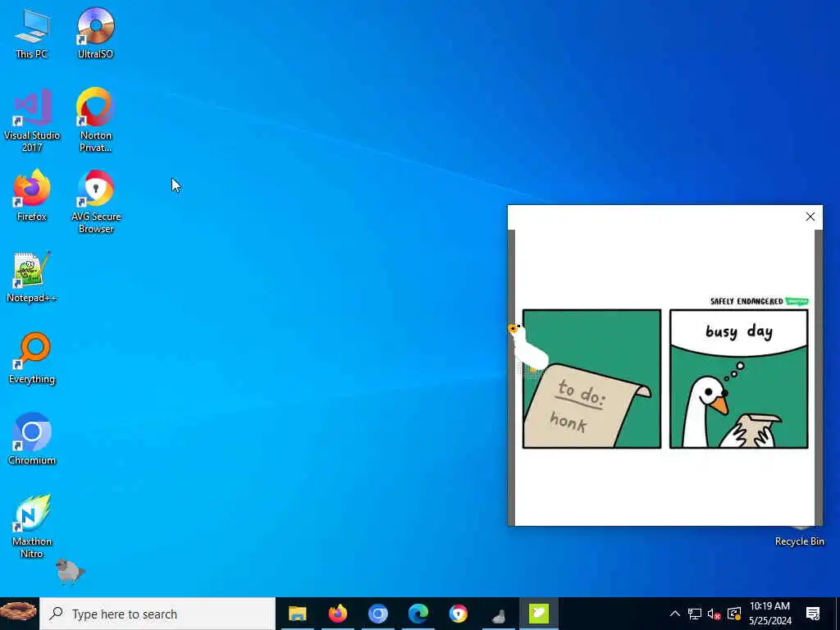Select the AVG Secure Browser shortcut
This screenshot has height=630, width=840.
pyautogui.click(x=96, y=202)
